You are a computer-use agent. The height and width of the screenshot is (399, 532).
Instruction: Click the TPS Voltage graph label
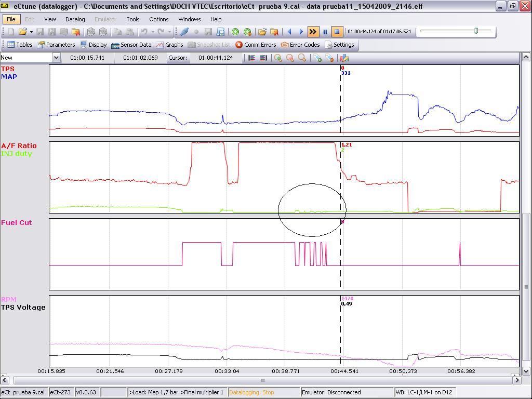click(23, 308)
